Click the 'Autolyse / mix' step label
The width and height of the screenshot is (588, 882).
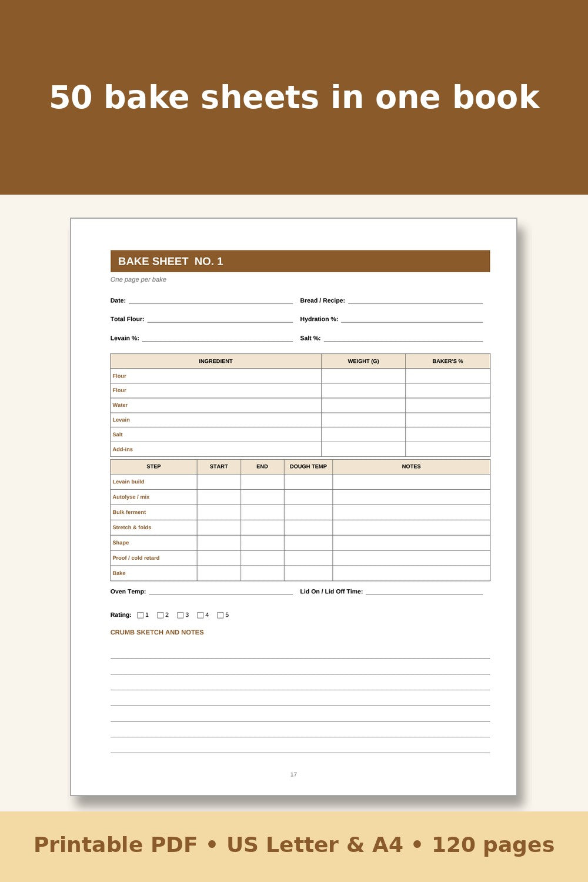coord(131,497)
